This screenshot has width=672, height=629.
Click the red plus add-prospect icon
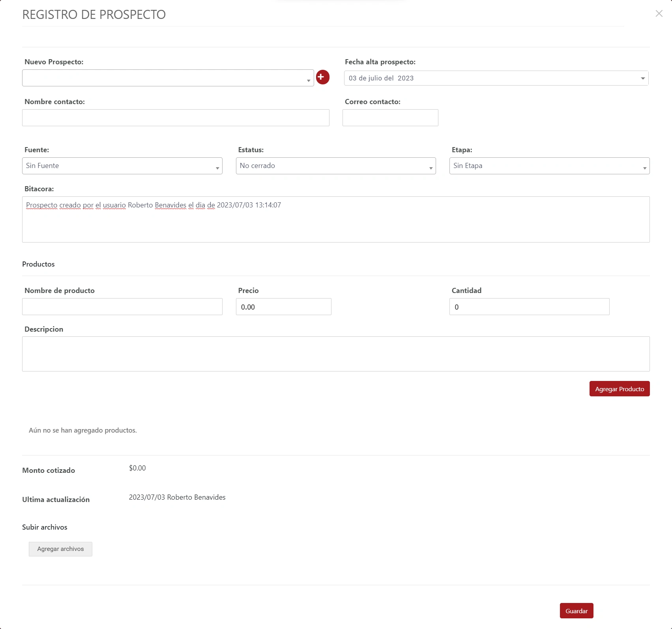322,77
